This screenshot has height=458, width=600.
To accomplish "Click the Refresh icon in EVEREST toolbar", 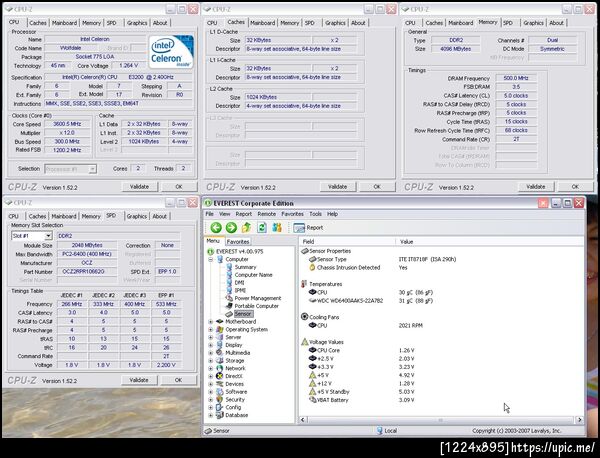I will (262, 228).
